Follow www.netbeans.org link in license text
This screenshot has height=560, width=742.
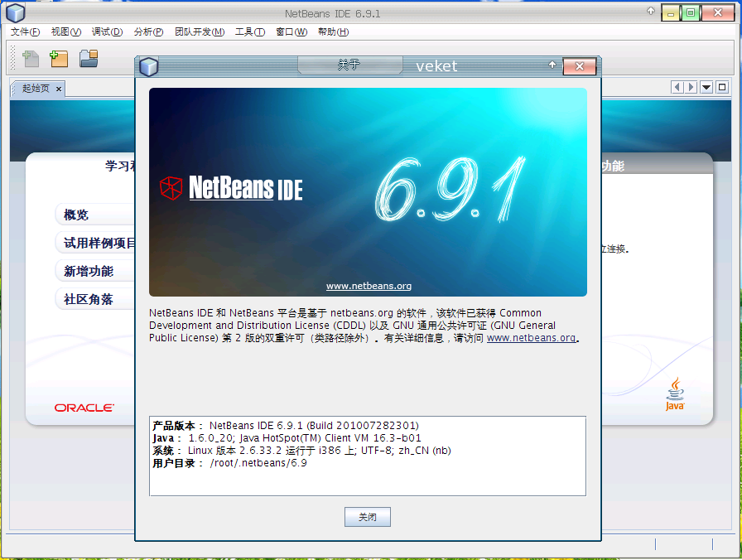pos(531,338)
